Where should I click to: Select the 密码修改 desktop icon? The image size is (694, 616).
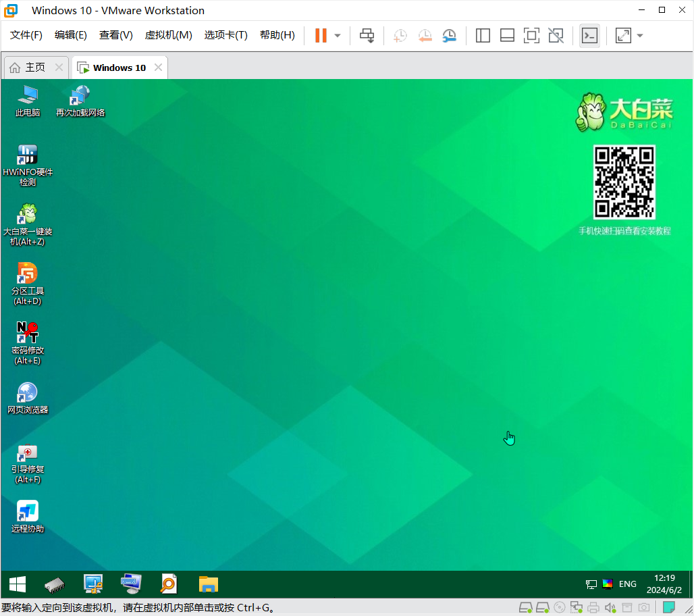pos(28,343)
